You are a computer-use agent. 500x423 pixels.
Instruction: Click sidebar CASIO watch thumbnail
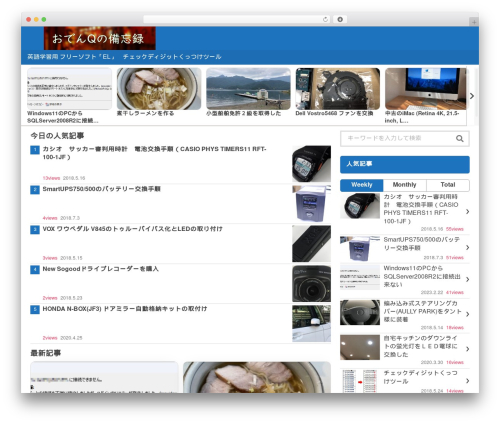coord(360,206)
